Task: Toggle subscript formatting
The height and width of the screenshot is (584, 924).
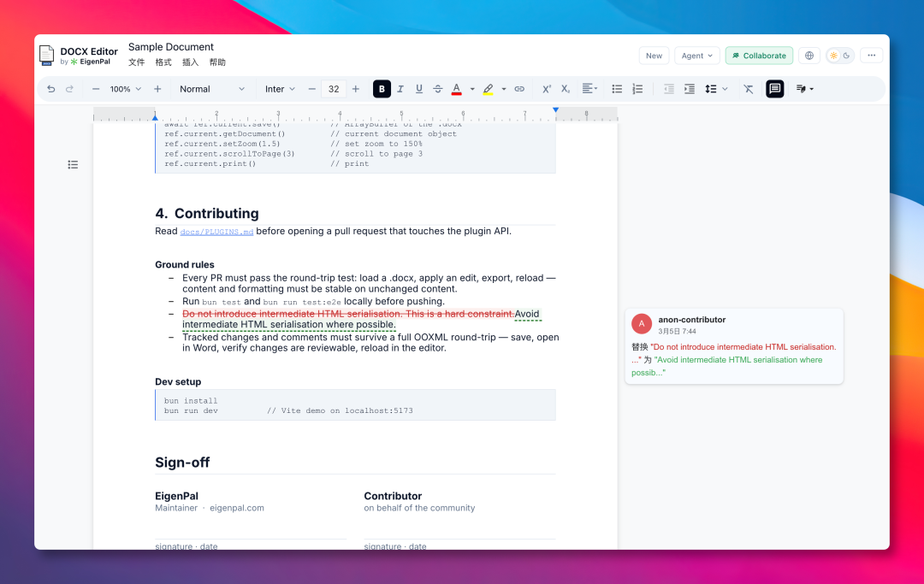Action: tap(566, 89)
